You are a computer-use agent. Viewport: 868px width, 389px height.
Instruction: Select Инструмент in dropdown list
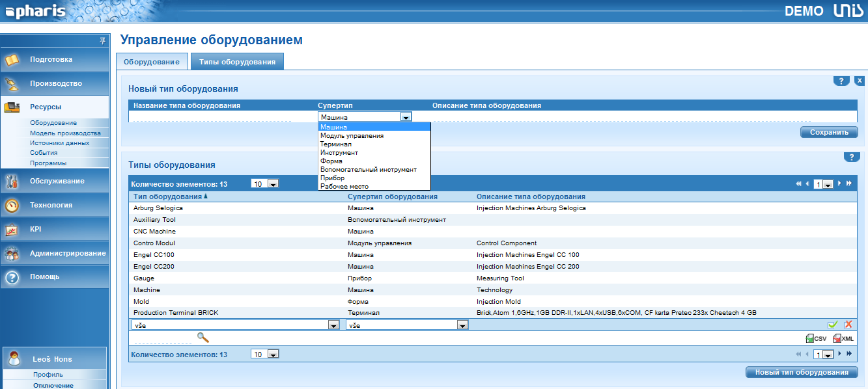(374, 152)
